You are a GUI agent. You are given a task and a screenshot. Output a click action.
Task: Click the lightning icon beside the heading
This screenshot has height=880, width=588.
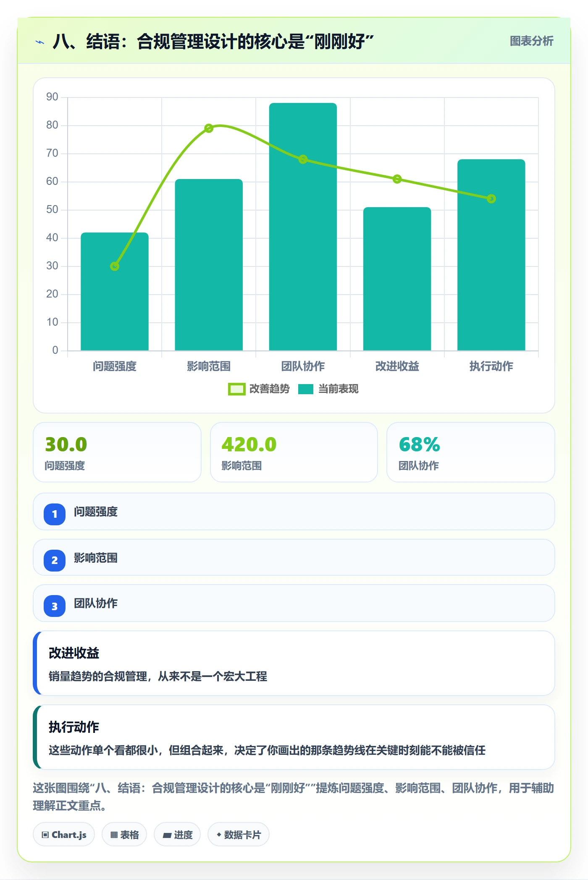pyautogui.click(x=40, y=42)
